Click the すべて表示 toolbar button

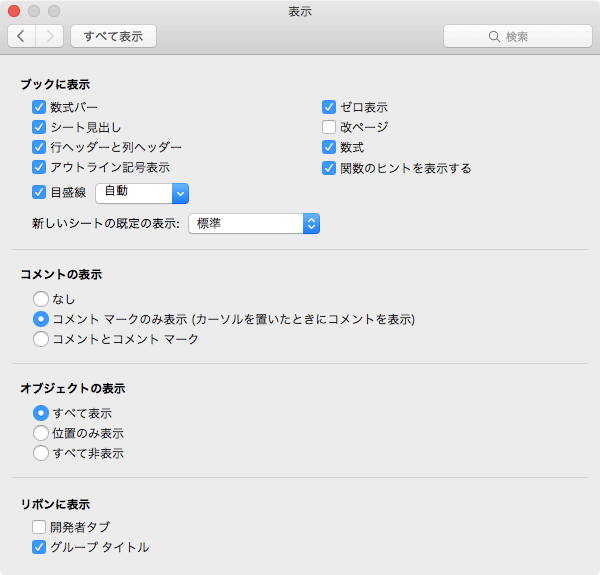pyautogui.click(x=113, y=37)
